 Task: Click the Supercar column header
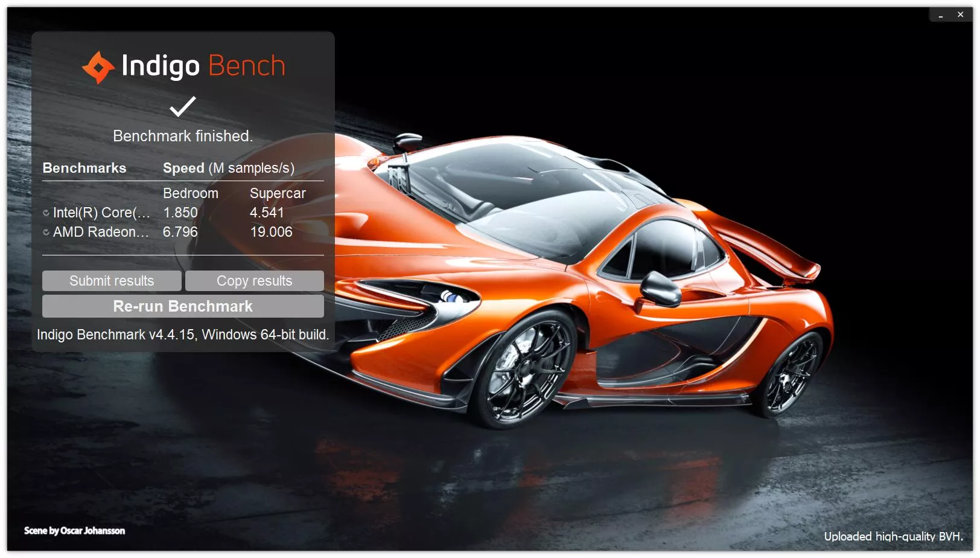[x=278, y=193]
